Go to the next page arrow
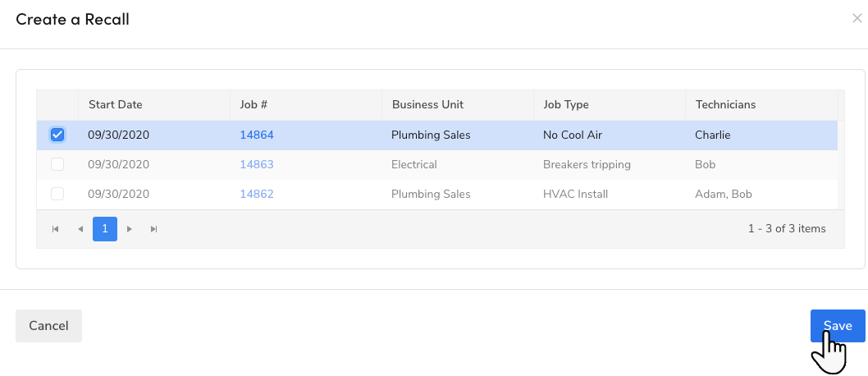The width and height of the screenshot is (868, 376). (129, 229)
